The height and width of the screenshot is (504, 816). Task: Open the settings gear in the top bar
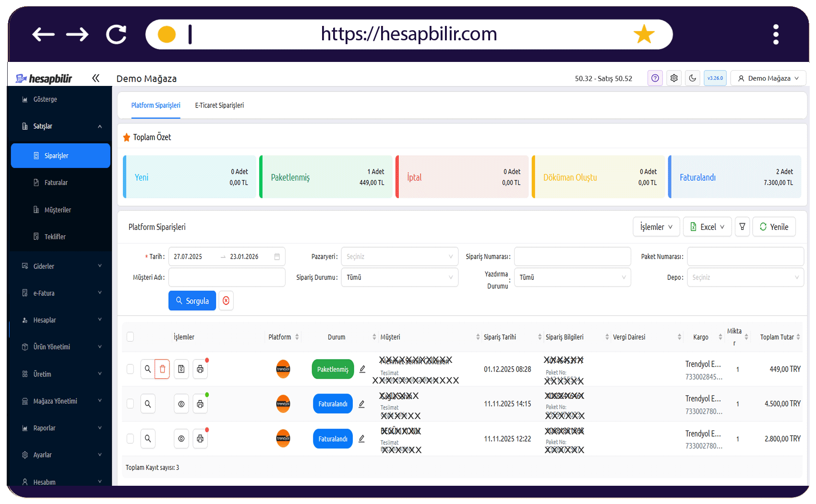674,78
